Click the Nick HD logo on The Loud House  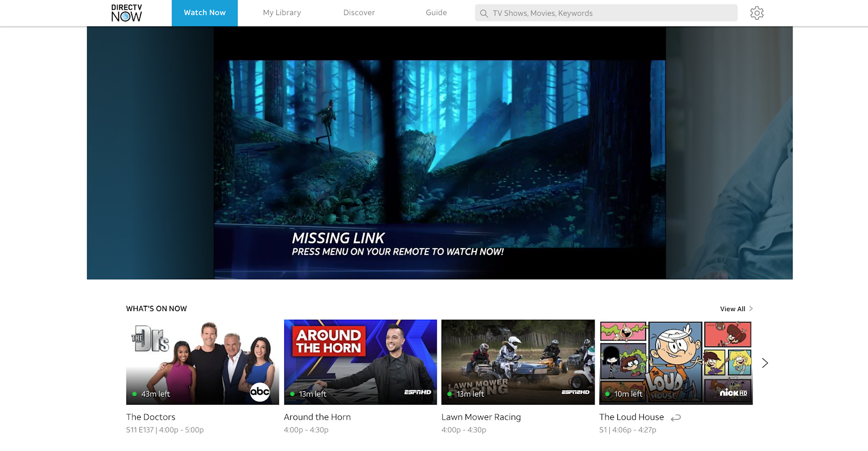coord(733,392)
